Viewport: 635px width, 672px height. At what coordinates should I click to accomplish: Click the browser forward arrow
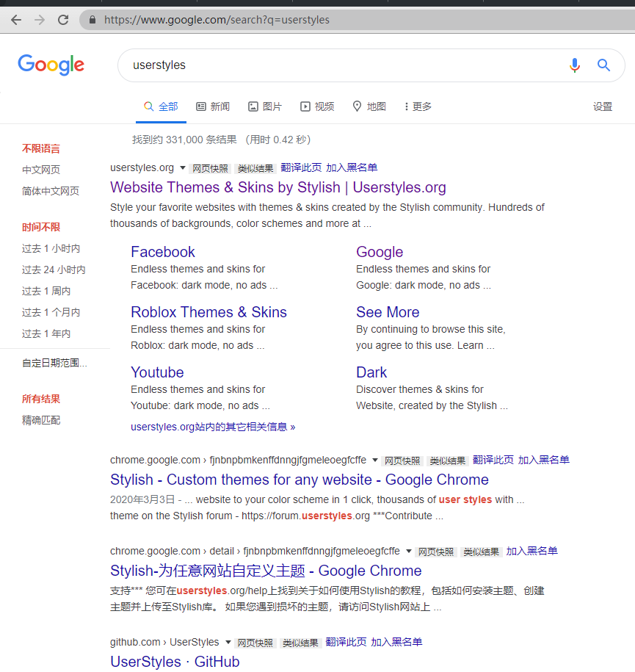pyautogui.click(x=40, y=20)
